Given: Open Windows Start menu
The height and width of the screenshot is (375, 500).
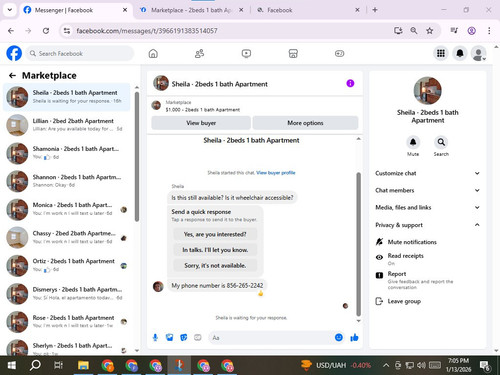Looking at the screenshot, I should pos(12,366).
